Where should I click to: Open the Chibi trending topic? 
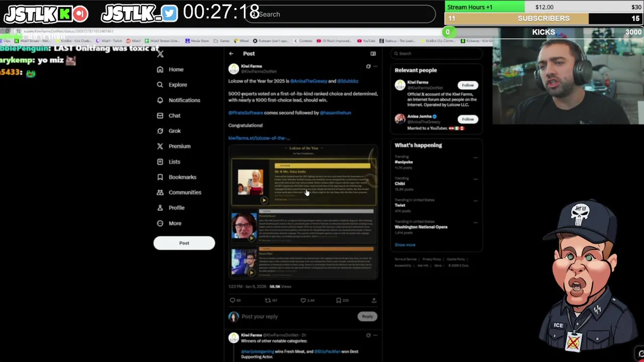pos(400,184)
